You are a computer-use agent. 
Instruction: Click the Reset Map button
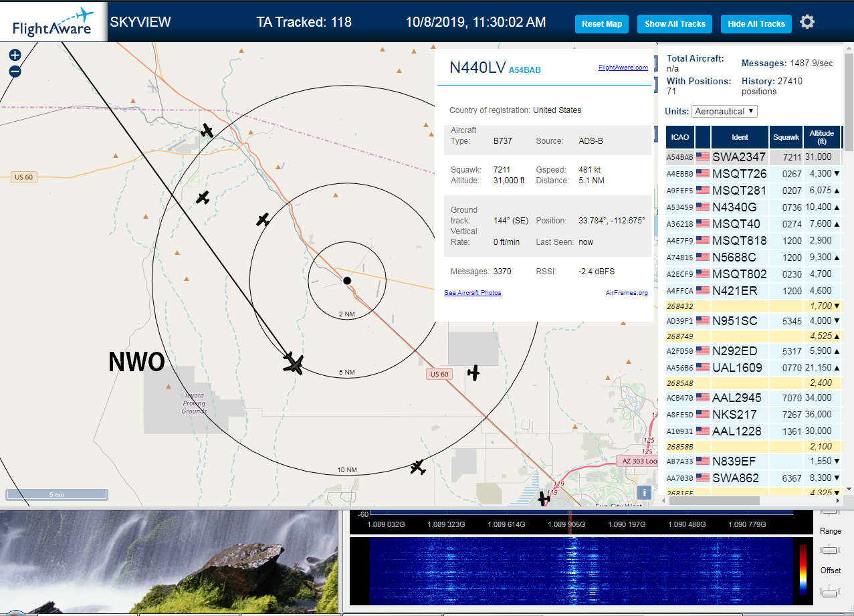click(x=602, y=24)
